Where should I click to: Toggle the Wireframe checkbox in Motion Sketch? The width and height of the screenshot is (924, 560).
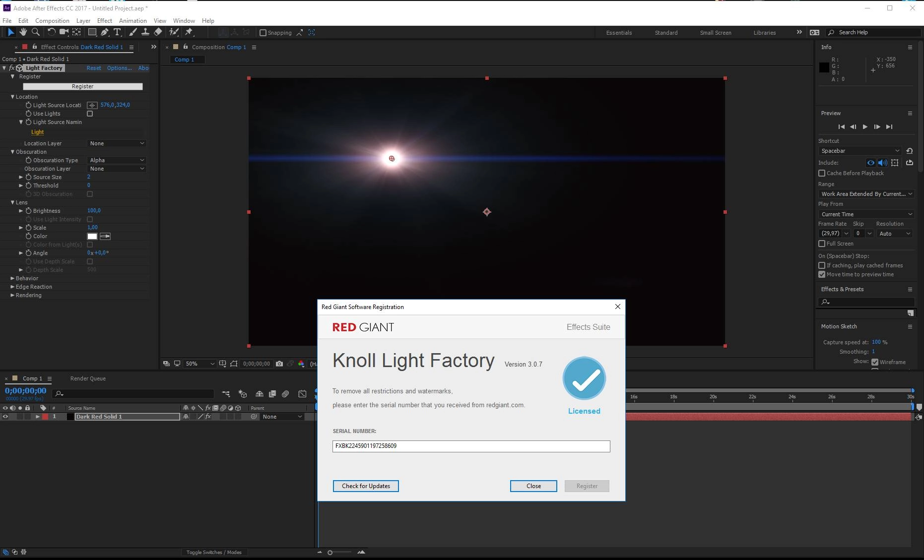875,362
